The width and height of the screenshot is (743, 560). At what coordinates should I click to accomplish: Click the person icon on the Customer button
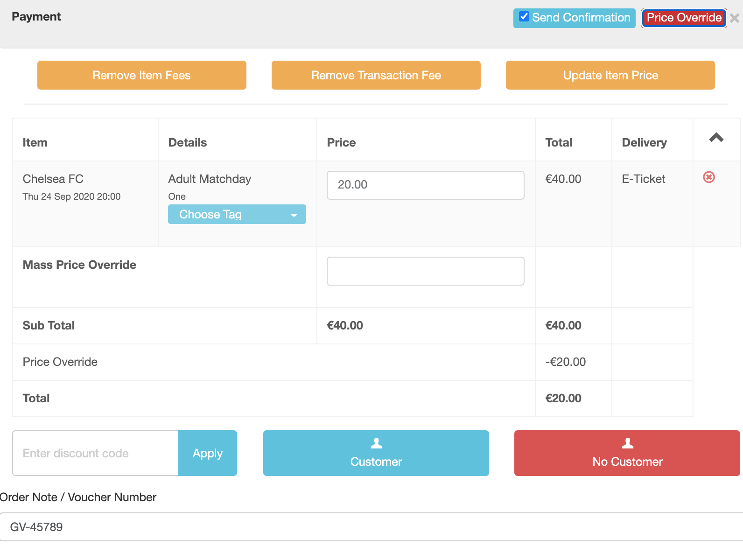[376, 443]
